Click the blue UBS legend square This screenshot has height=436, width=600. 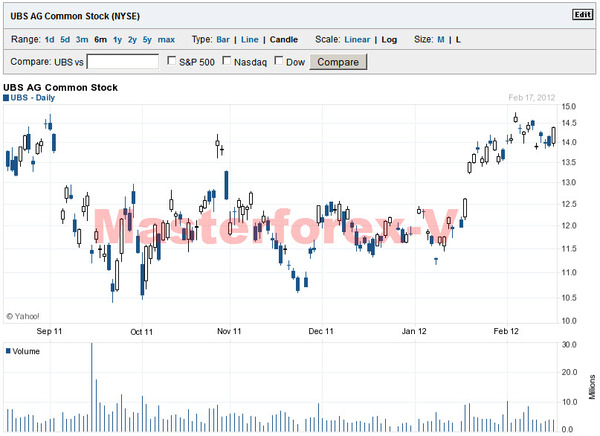click(x=6, y=98)
